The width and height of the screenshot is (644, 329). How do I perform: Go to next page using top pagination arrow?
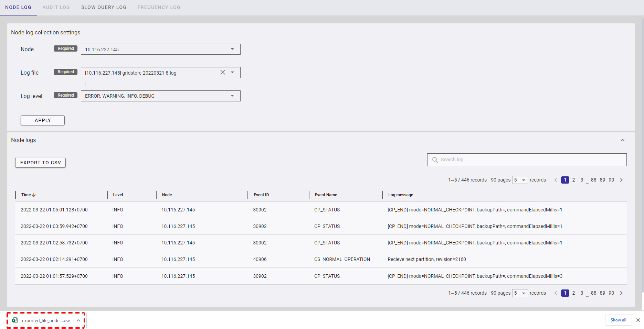click(x=621, y=180)
